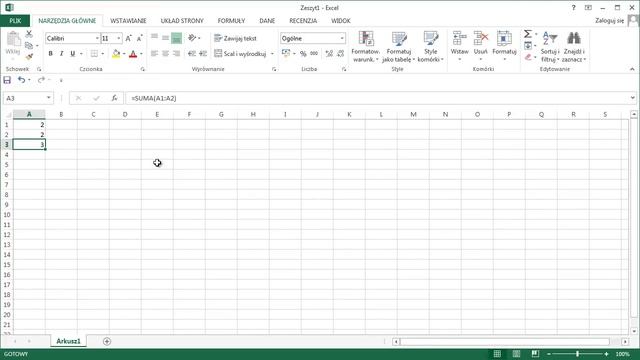This screenshot has width=640, height=360.
Task: Align text to the right
Action: pos(176,53)
